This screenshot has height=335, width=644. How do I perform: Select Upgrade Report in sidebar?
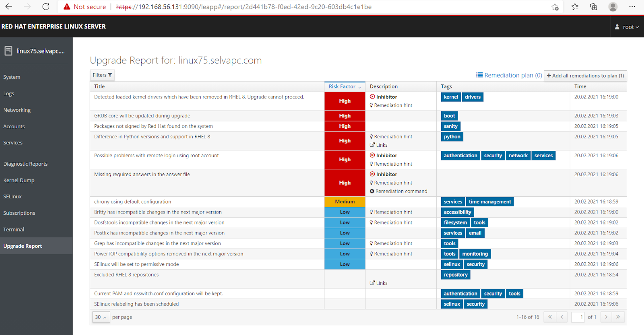36,246
